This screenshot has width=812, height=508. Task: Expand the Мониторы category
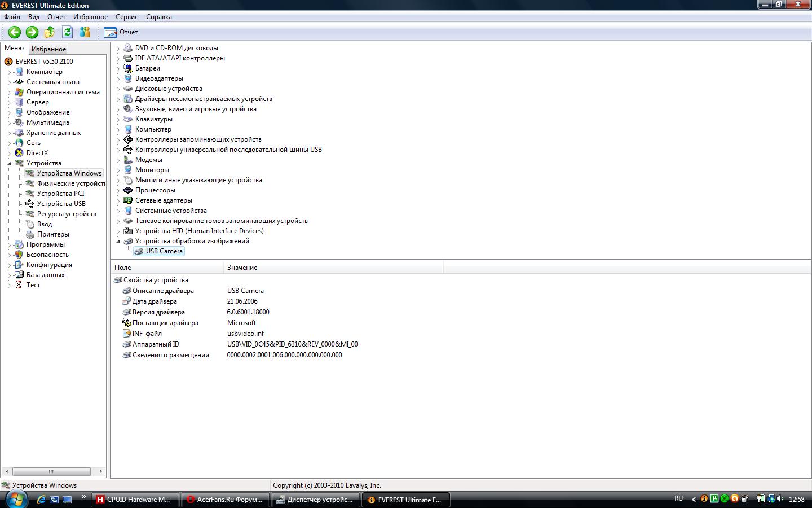tap(118, 170)
